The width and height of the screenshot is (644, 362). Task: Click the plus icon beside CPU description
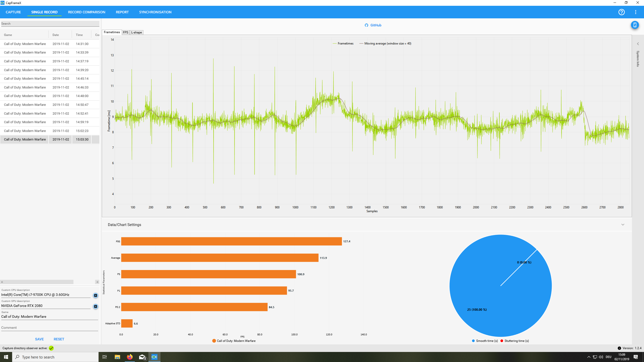click(96, 295)
